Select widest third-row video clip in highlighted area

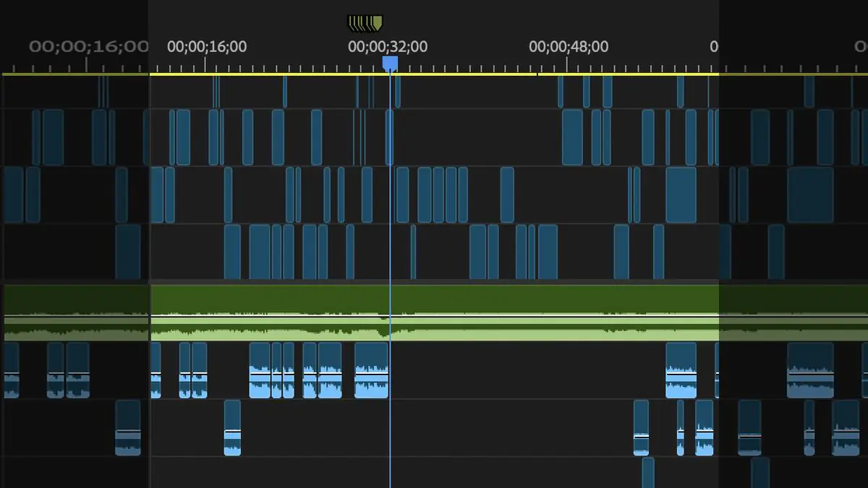point(681,195)
